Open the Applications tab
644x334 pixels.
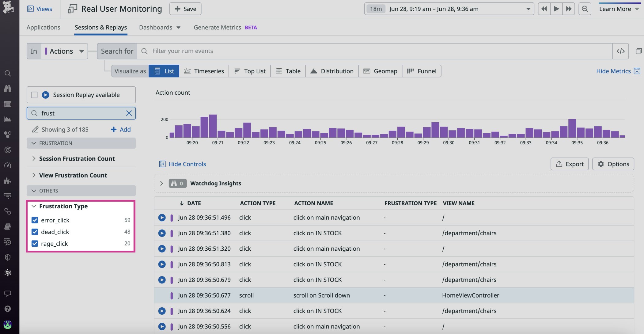(43, 27)
